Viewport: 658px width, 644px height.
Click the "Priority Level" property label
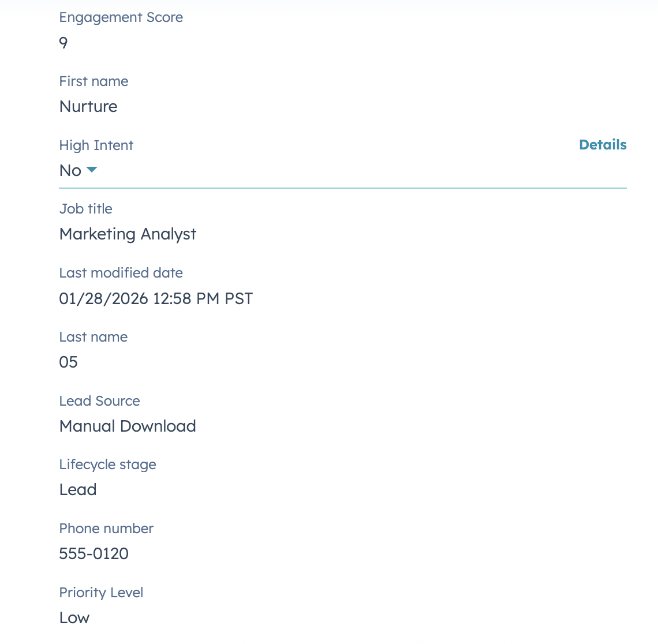[x=101, y=593]
